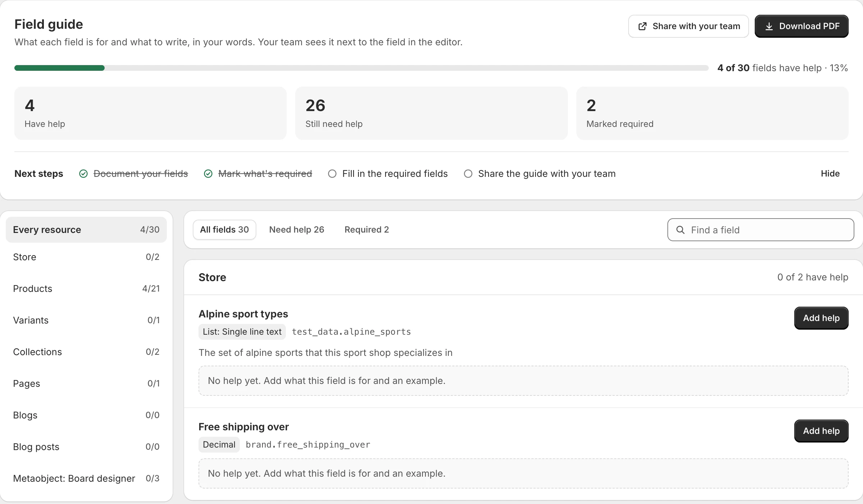Select Metaobject: Board designer row
This screenshot has width=863, height=504.
point(86,478)
